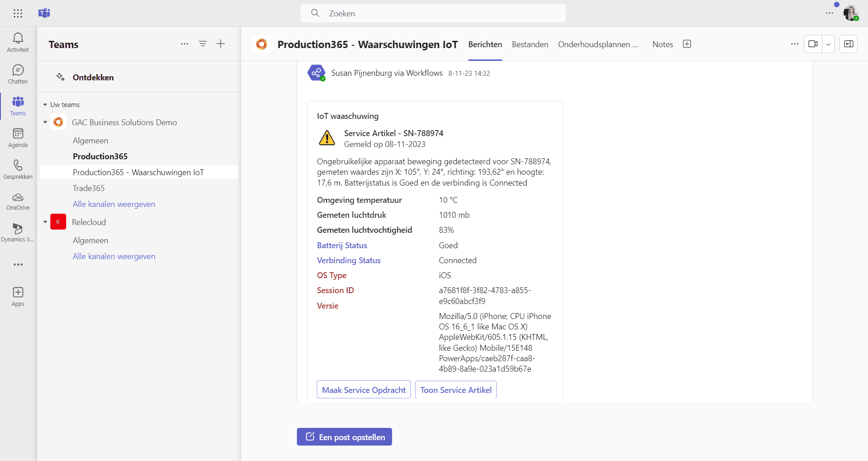Click the Relecloud team name

click(89, 222)
